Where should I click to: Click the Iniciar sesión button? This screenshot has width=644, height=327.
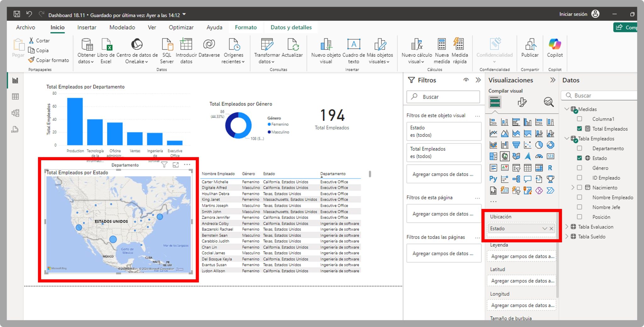pos(573,14)
